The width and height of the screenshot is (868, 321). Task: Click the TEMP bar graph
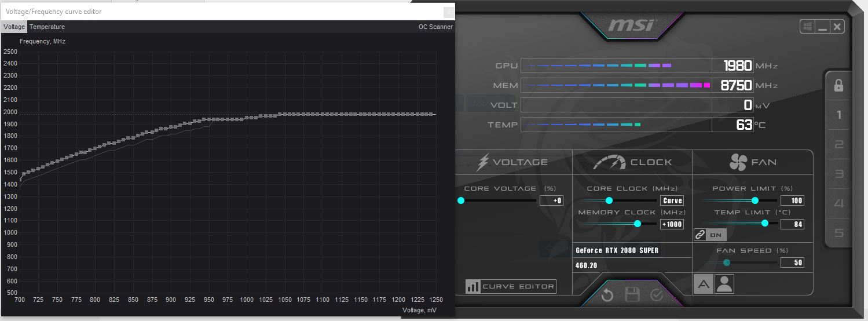point(616,125)
